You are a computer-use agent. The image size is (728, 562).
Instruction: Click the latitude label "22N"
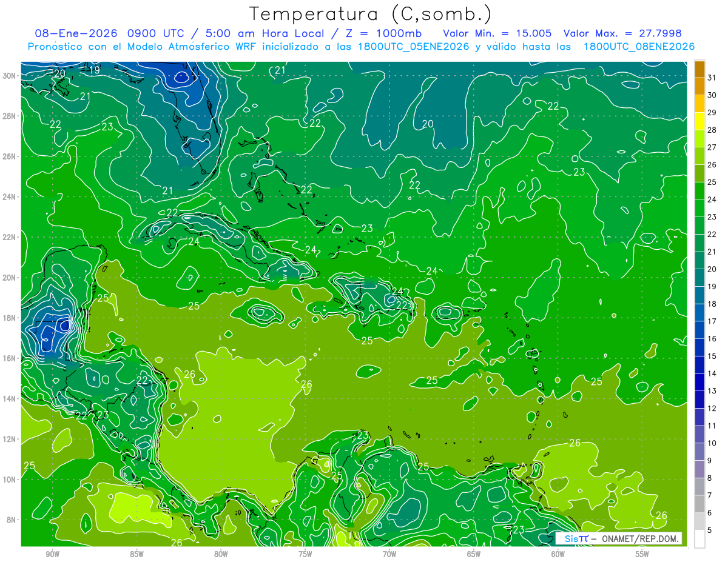coord(9,237)
